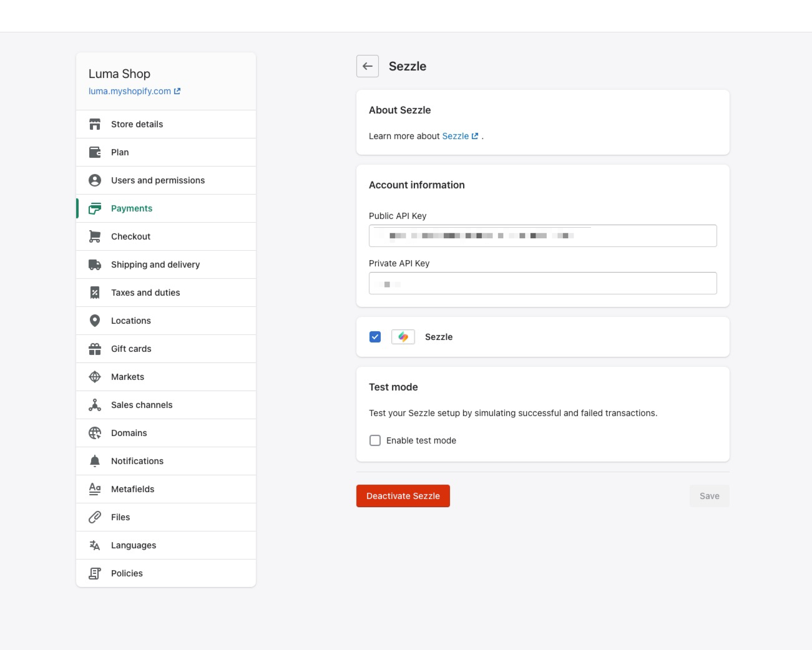Image resolution: width=812 pixels, height=650 pixels.
Task: Go to Languages settings
Action: 166,545
